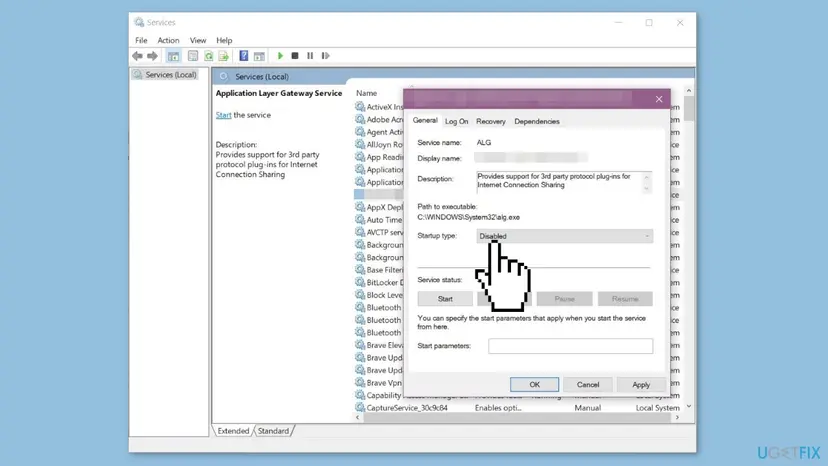Click gear icon beside Block Leve service

360,295
